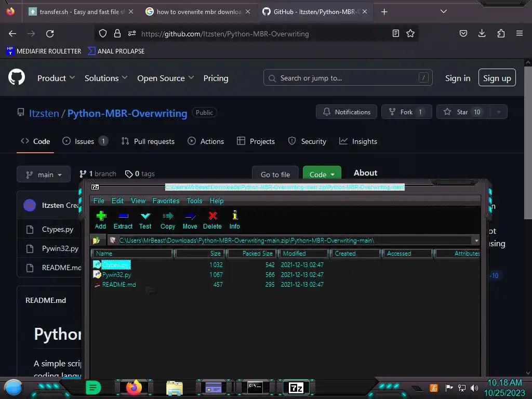The width and height of the screenshot is (532, 399).
Task: Open the 7-Zip Tools menu
Action: [194, 201]
